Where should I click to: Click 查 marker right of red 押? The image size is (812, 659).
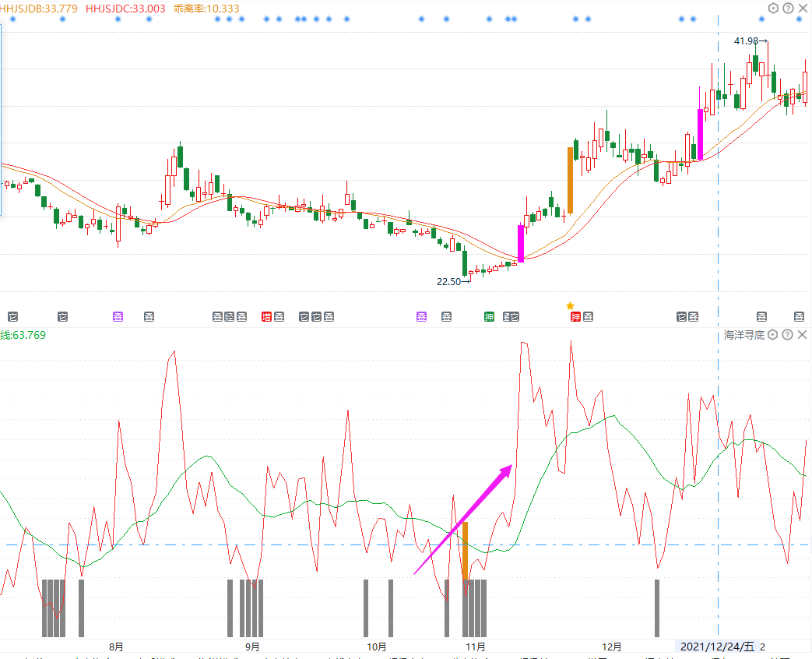(x=589, y=316)
